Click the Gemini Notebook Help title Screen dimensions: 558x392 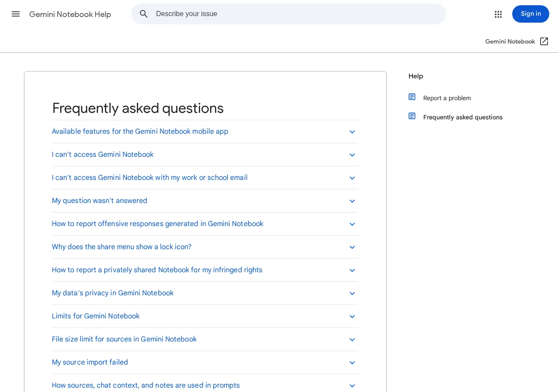coord(70,14)
